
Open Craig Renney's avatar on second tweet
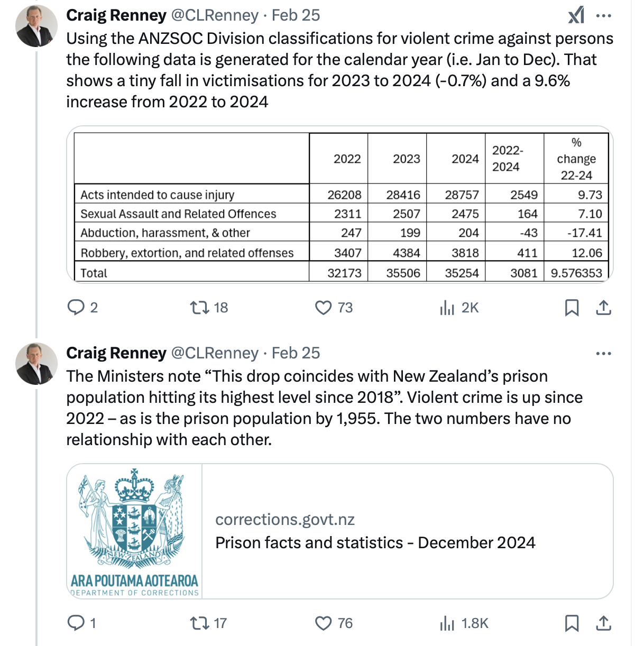36,363
